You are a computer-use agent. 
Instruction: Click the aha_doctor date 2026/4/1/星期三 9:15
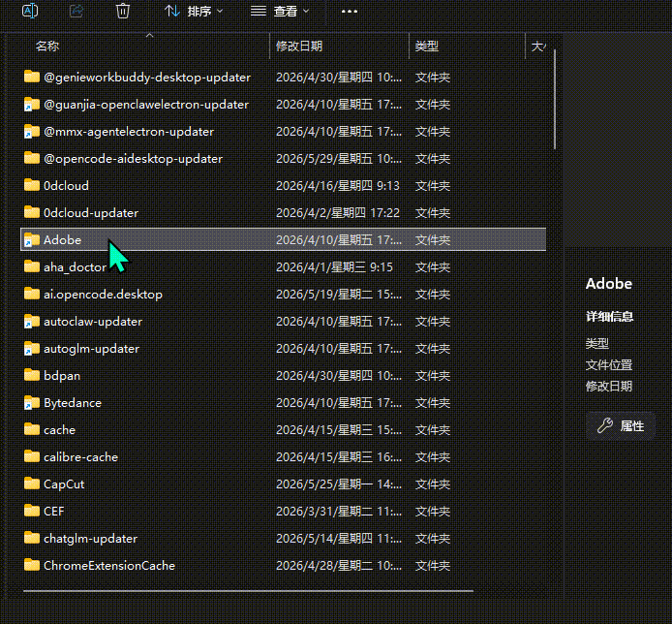(x=334, y=267)
